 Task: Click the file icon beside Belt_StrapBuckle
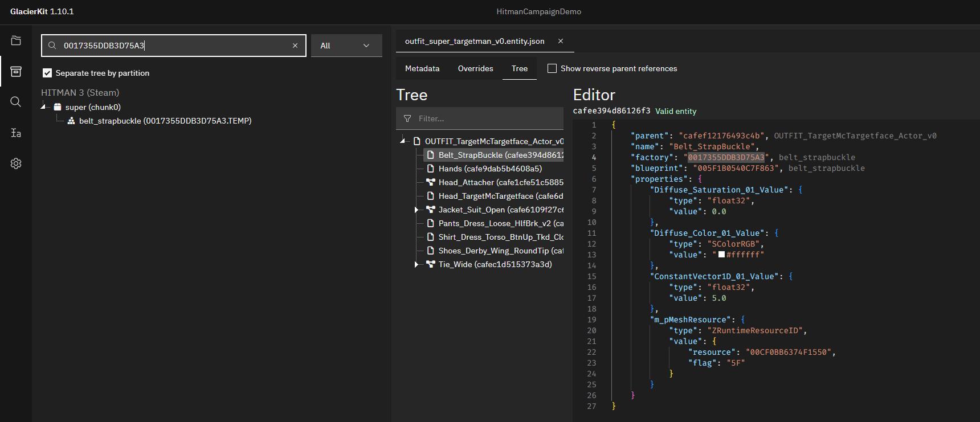(x=431, y=155)
